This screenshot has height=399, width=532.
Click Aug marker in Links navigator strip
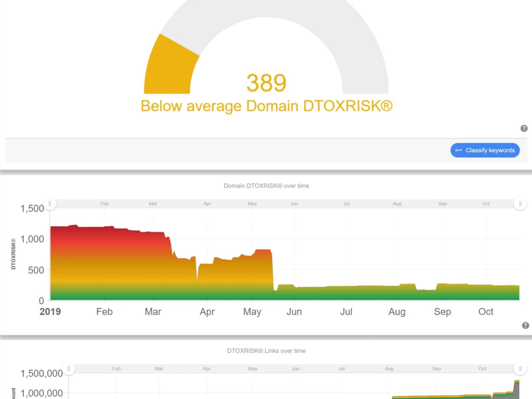click(389, 369)
